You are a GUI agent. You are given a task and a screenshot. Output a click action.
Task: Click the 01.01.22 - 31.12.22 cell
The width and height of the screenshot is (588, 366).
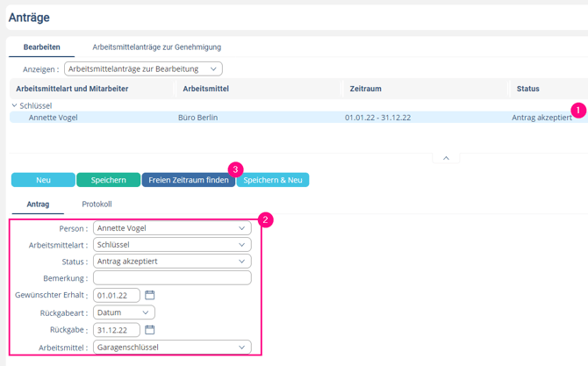pos(377,118)
